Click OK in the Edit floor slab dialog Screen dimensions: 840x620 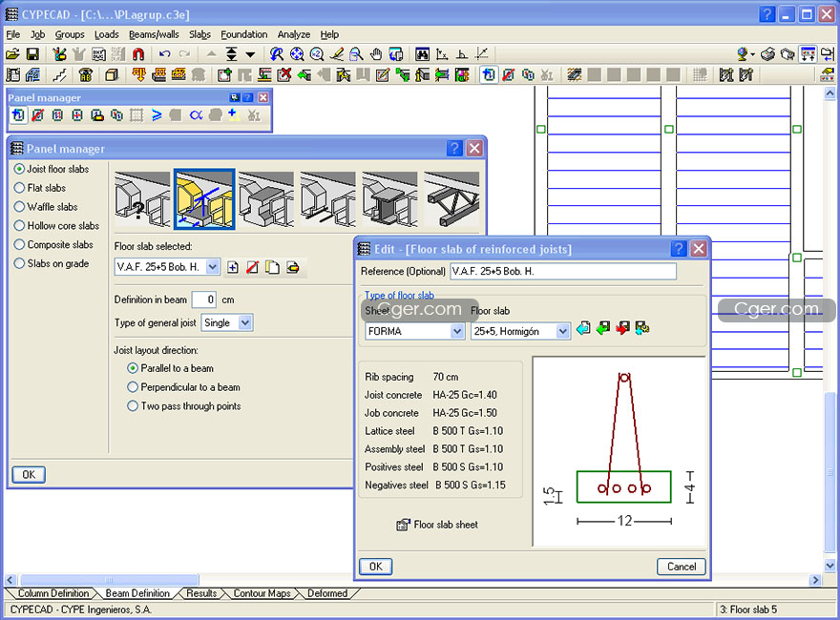[x=376, y=567]
